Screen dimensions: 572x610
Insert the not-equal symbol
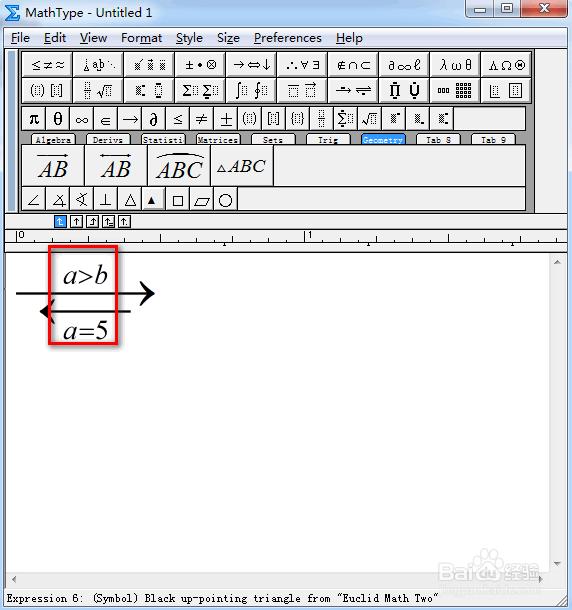pos(201,119)
